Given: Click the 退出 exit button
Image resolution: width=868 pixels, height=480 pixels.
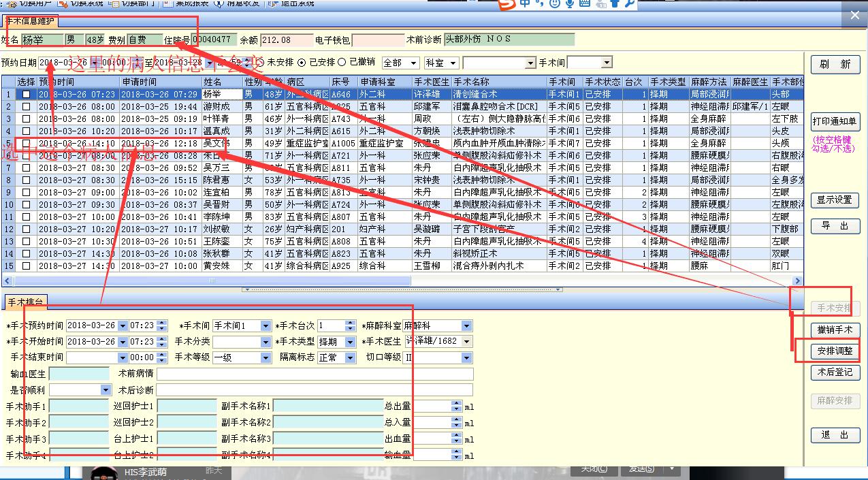Looking at the screenshot, I should coord(835,435).
